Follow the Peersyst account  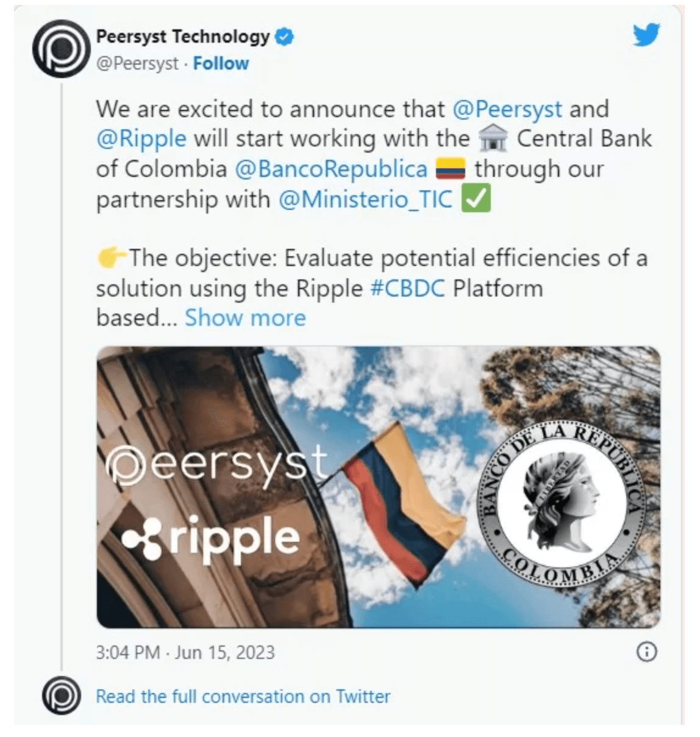point(221,63)
